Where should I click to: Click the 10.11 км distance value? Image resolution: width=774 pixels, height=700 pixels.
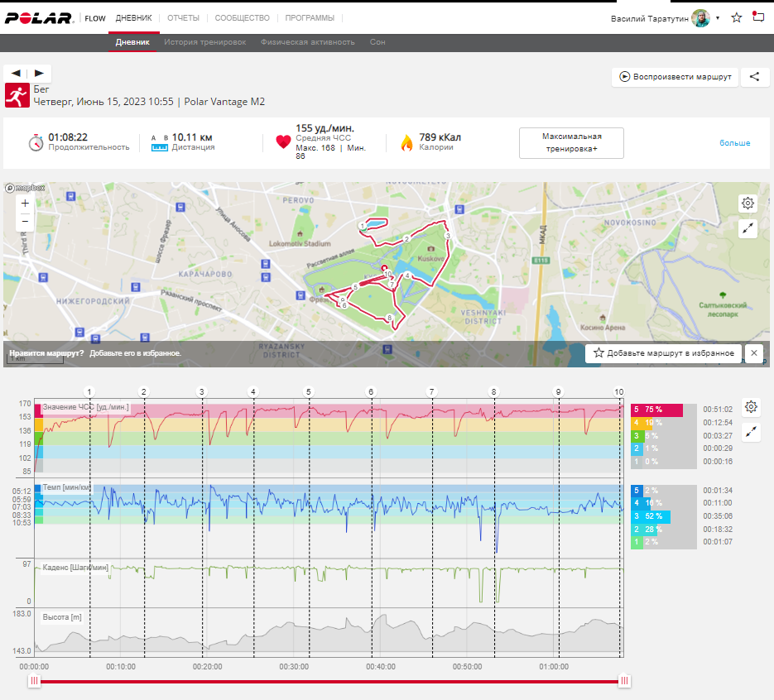point(192,137)
